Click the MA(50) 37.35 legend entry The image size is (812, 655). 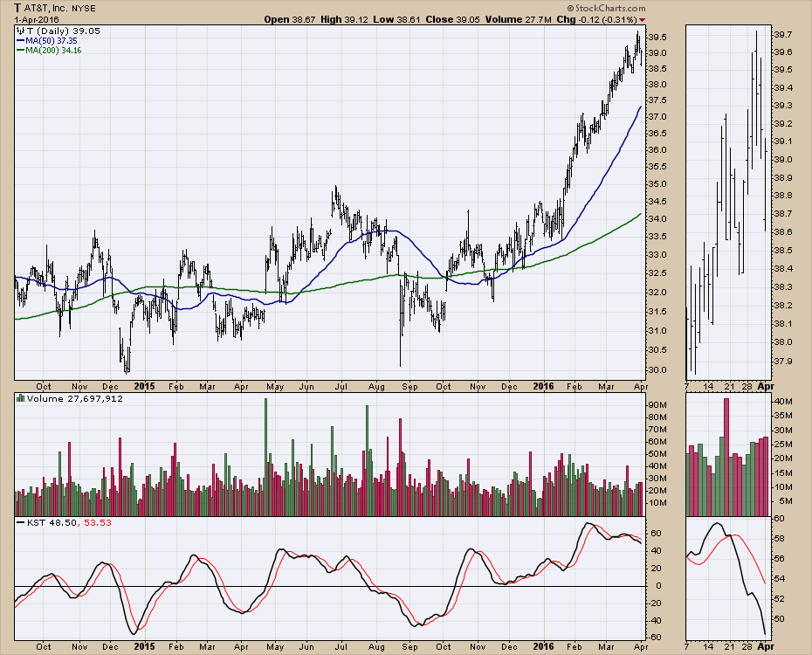[52, 41]
